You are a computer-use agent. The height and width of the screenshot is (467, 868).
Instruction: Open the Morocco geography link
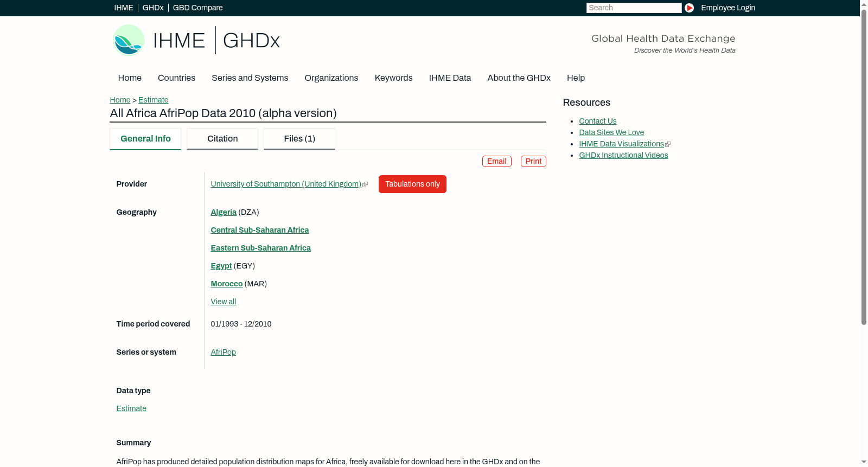(x=227, y=284)
